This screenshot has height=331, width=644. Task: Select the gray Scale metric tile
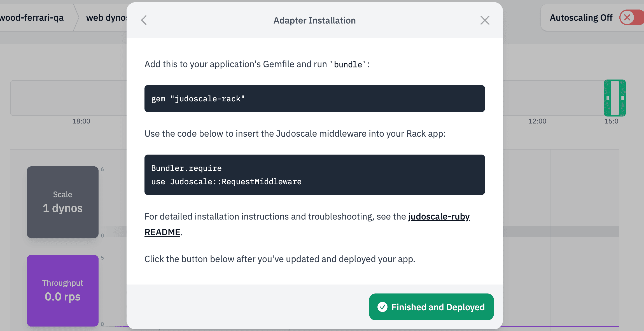click(x=62, y=202)
